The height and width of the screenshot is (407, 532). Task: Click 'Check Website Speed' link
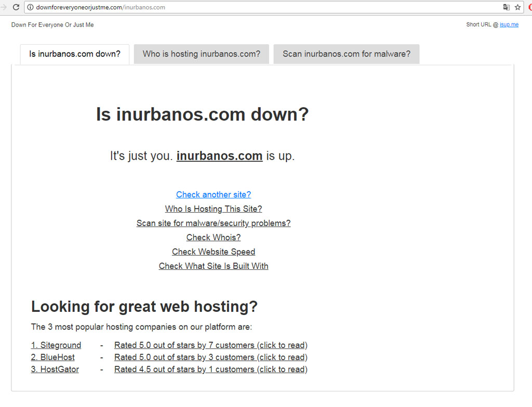[214, 252]
